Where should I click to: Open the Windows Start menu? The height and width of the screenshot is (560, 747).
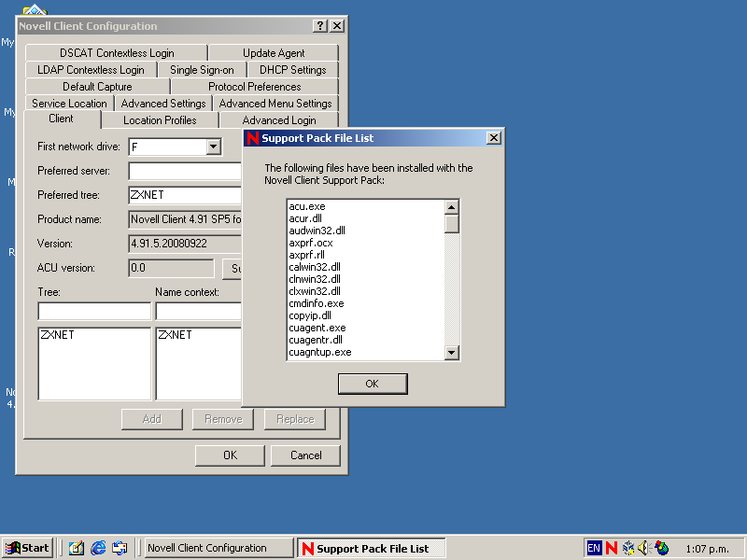[x=27, y=548]
